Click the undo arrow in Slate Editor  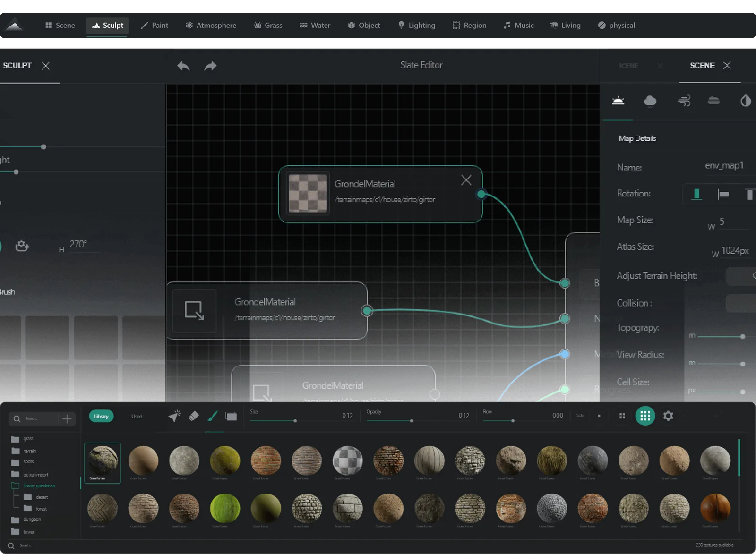183,66
